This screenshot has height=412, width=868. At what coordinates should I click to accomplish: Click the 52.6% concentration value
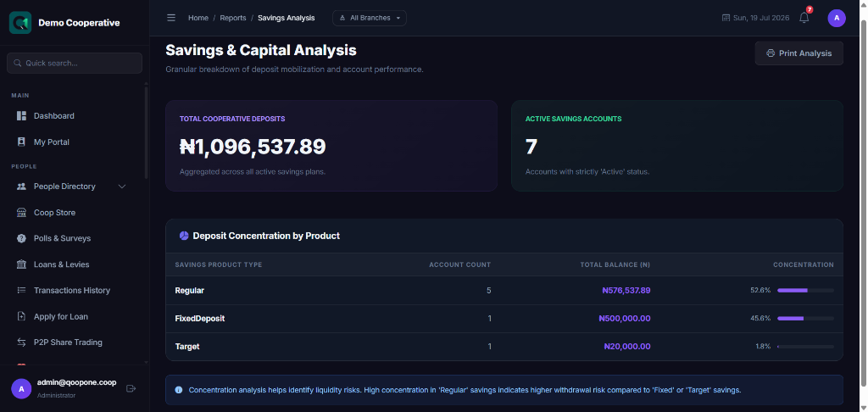coord(760,290)
